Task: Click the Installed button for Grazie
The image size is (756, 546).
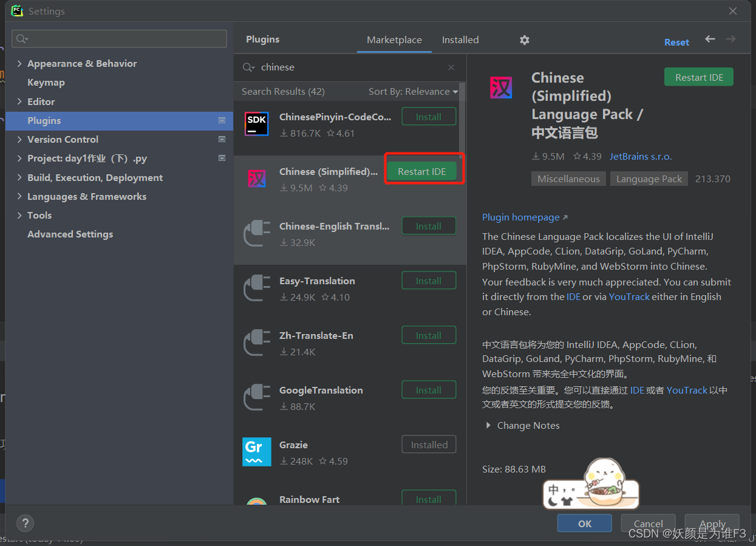Action: 429,445
